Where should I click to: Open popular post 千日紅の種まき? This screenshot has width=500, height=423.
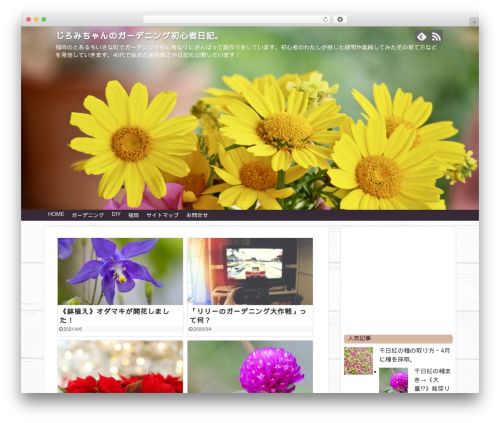click(x=432, y=380)
